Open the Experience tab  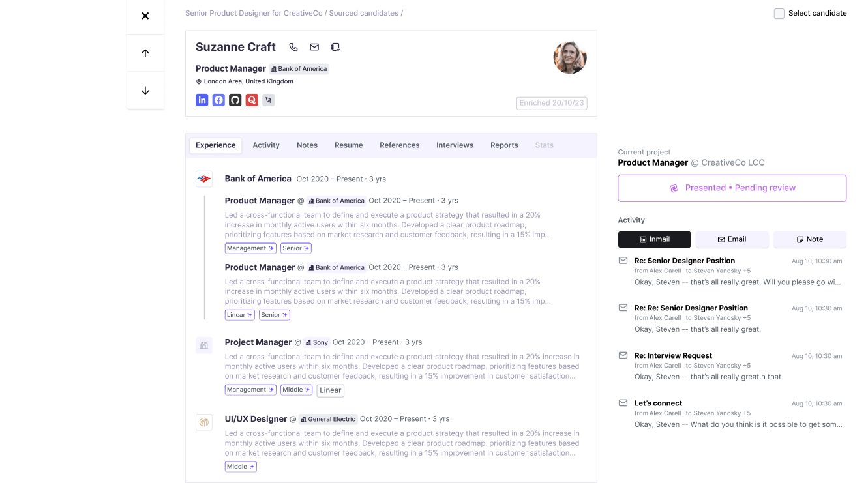coord(215,145)
